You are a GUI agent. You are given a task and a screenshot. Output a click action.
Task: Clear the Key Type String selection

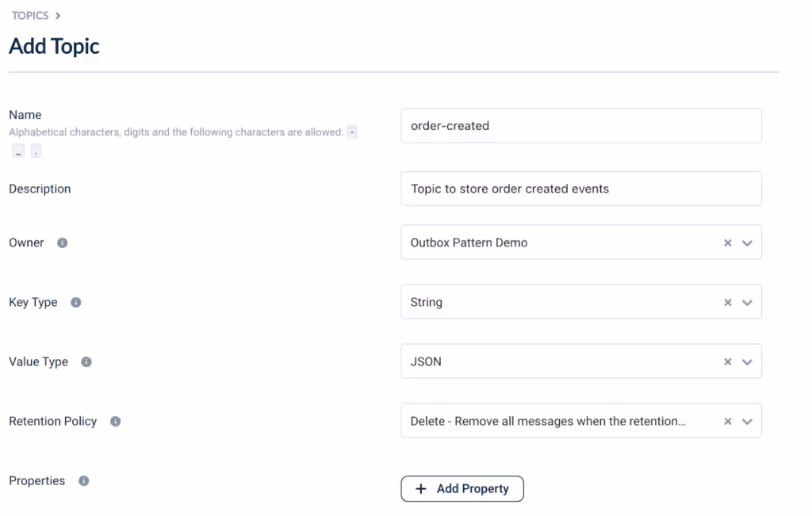point(728,302)
